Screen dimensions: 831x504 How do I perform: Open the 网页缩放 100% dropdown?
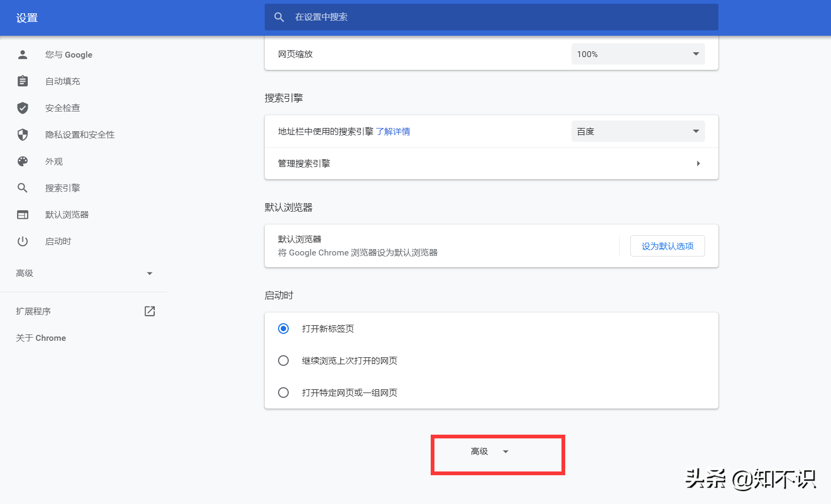[x=638, y=54]
